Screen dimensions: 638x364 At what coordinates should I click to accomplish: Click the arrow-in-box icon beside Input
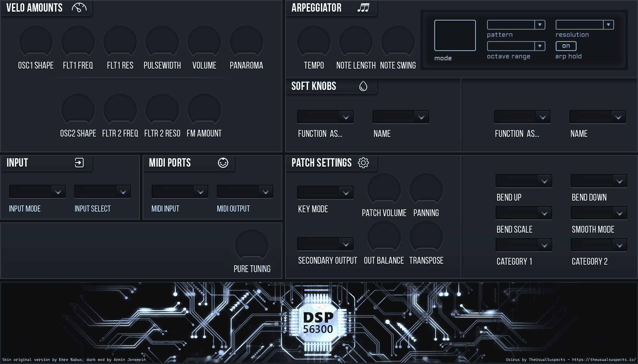[79, 162]
